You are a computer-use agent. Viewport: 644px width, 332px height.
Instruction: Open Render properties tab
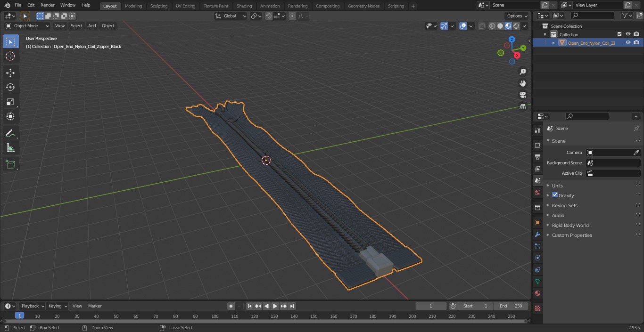tap(537, 145)
